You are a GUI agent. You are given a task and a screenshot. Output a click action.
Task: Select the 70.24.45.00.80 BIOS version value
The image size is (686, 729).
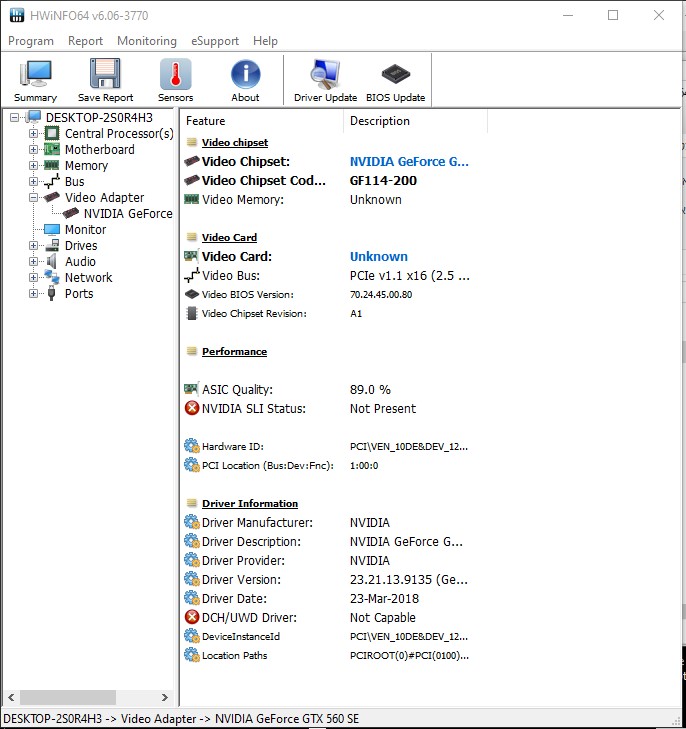coord(381,294)
